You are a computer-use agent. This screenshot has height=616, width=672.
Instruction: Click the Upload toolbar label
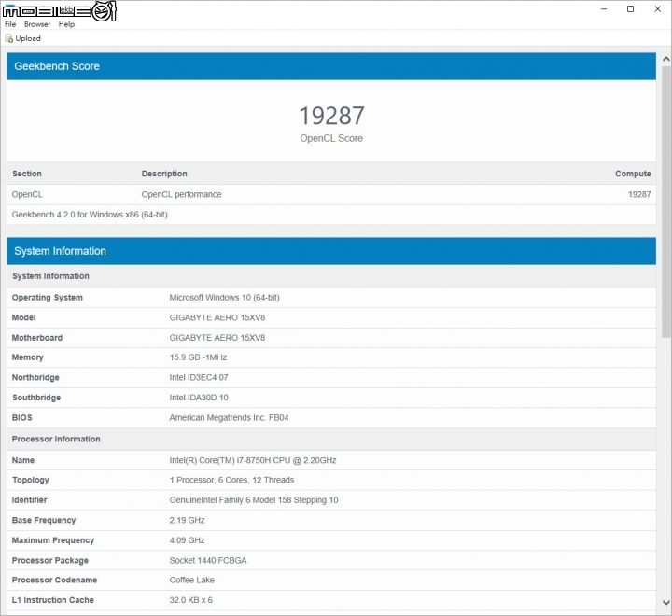tap(28, 38)
